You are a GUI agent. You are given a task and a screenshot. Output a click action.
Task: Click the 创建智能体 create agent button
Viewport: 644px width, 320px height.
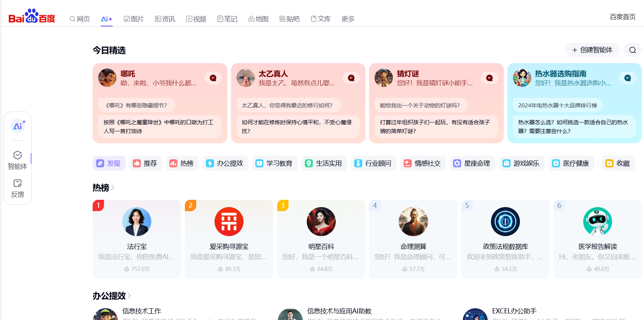click(592, 50)
